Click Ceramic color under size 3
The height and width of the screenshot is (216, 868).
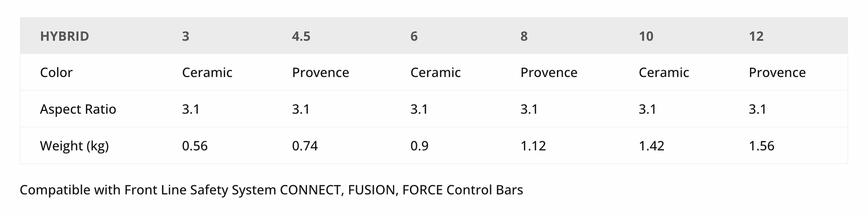pos(207,72)
